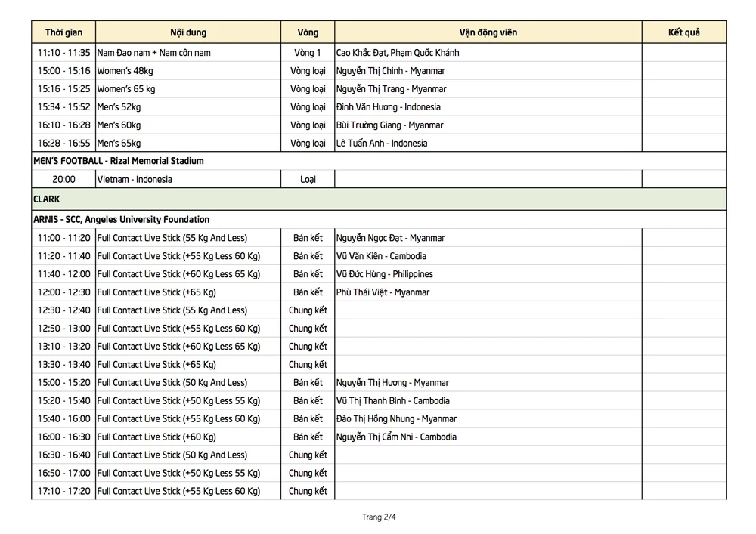This screenshot has height=534, width=756.
Task: Click the 'Vòng' column header
Action: [x=308, y=32]
